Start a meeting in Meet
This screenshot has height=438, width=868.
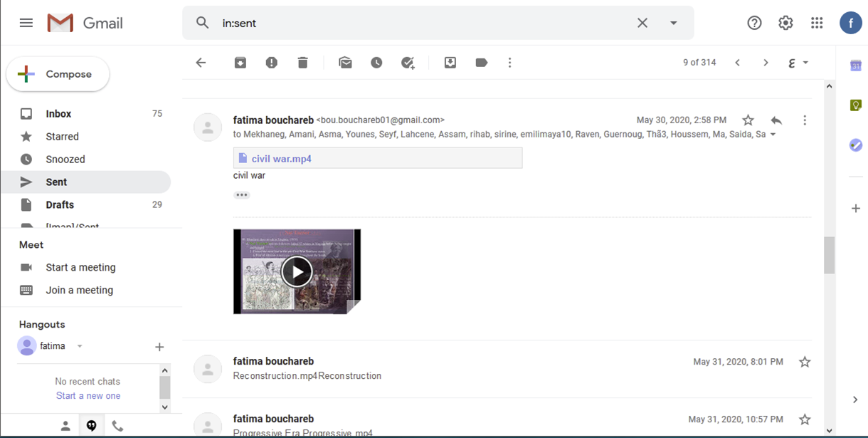point(80,268)
